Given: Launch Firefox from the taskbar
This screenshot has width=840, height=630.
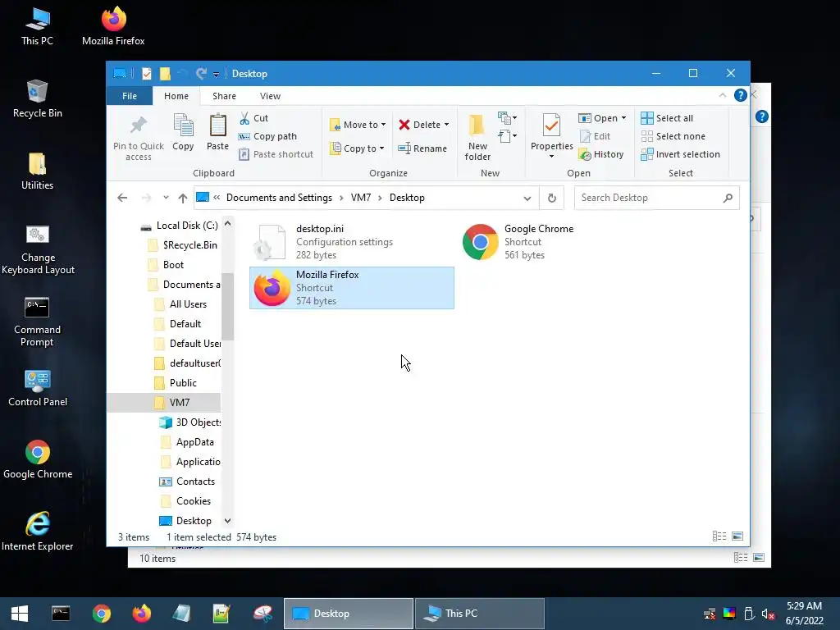Looking at the screenshot, I should click(141, 614).
